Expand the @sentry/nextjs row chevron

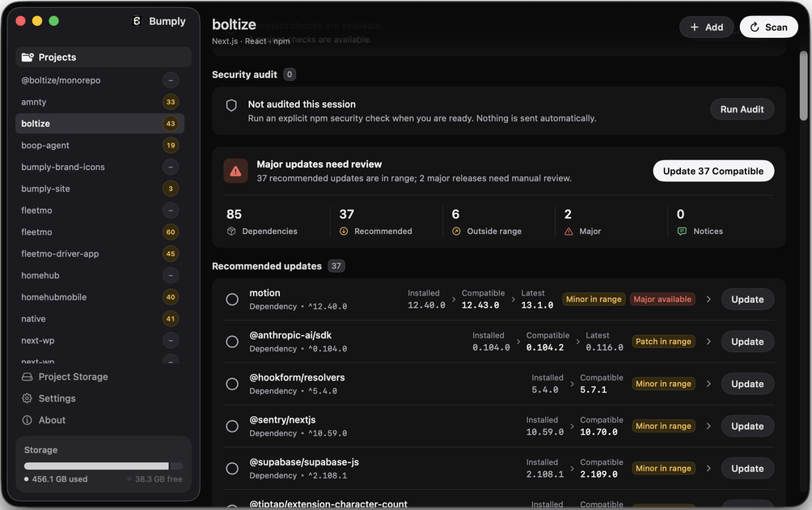(708, 426)
